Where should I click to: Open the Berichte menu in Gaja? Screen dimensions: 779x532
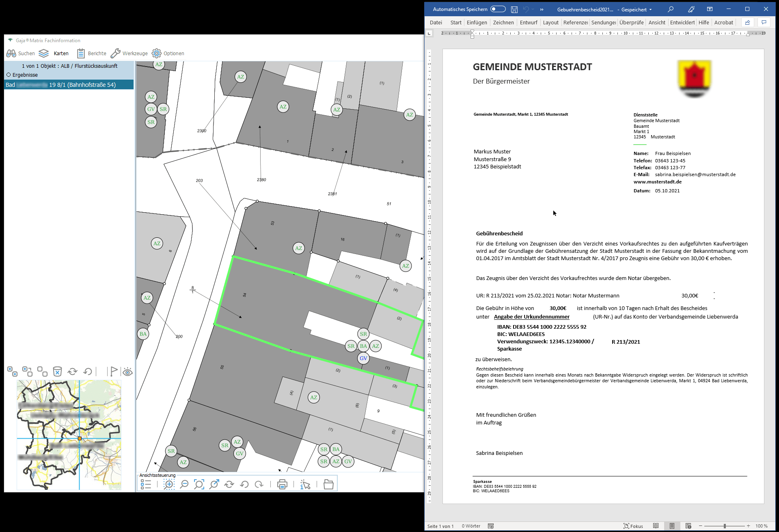pyautogui.click(x=92, y=54)
